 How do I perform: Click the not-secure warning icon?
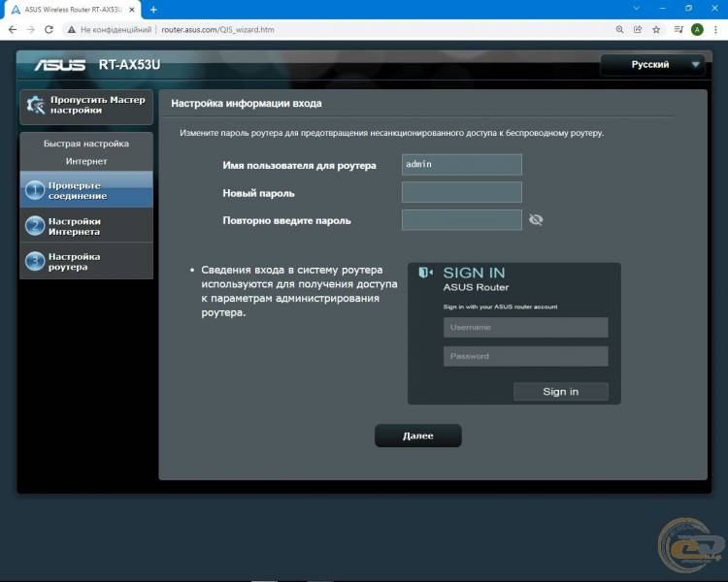(x=71, y=30)
